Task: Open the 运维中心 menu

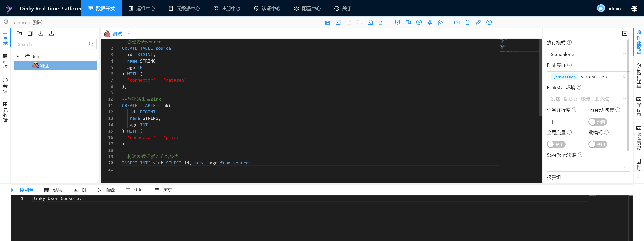Action: (x=142, y=9)
